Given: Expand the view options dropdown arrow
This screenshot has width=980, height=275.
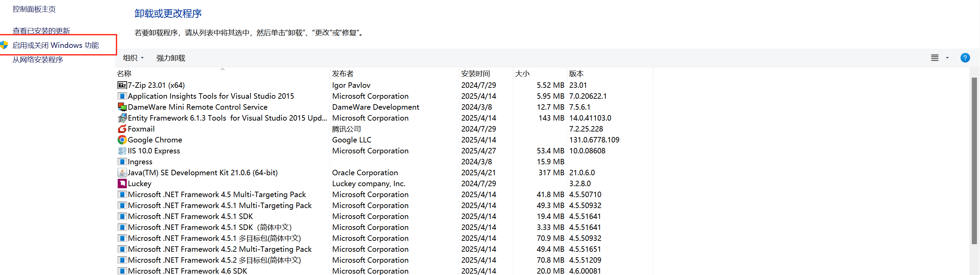Looking at the screenshot, I should [947, 58].
